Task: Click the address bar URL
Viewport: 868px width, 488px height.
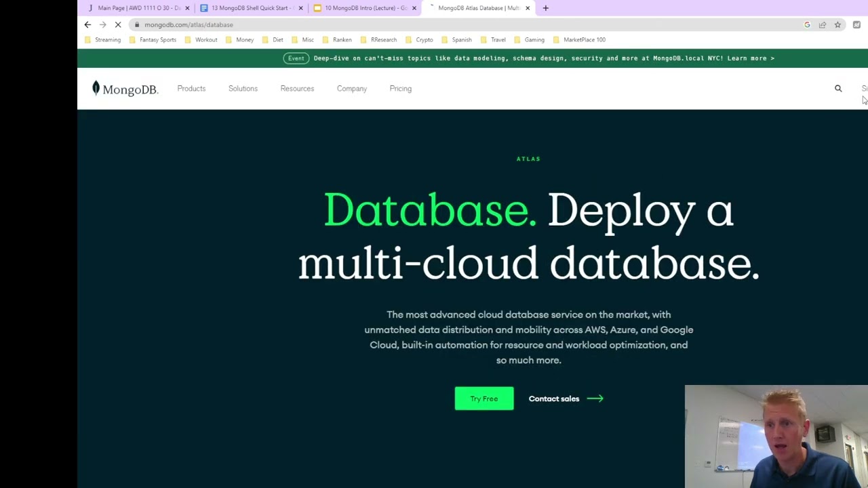Action: [189, 24]
